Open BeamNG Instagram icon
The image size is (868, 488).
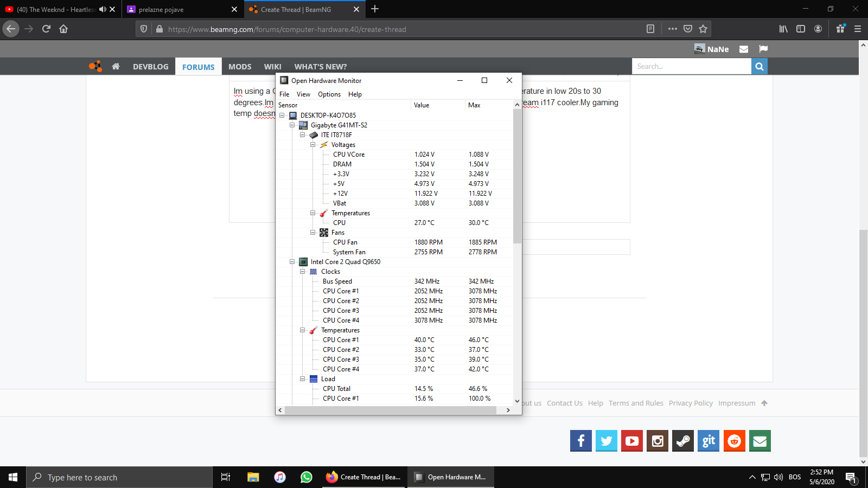(x=658, y=441)
